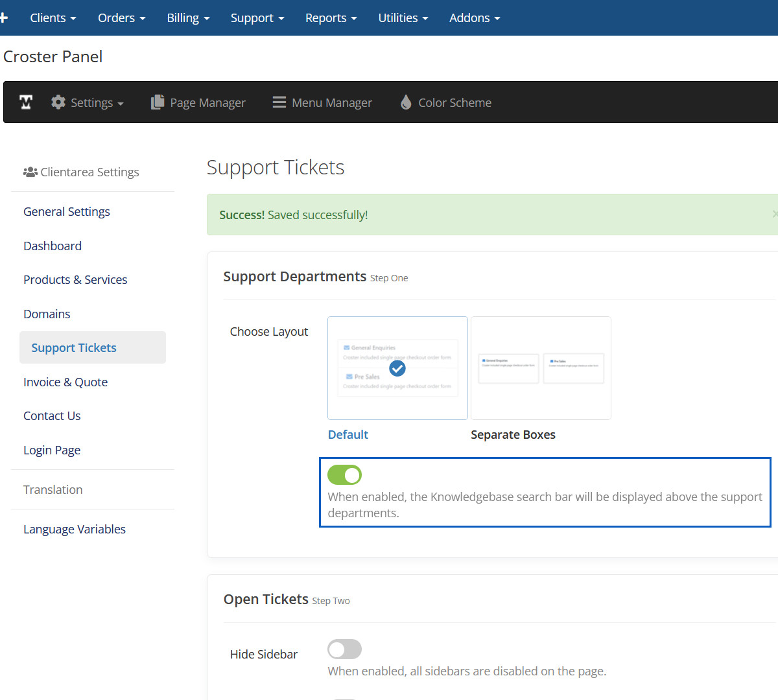Screen dimensions: 778x700
Task: Open the Reports dropdown menu
Action: pos(331,17)
